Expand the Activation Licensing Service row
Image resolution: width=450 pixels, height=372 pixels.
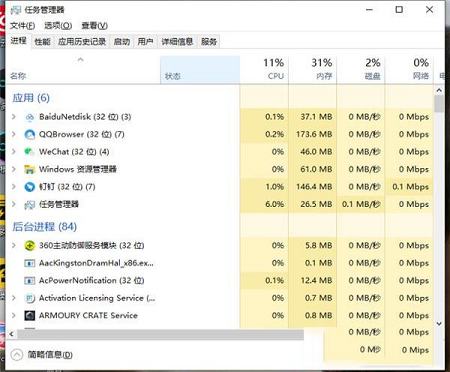point(14,298)
